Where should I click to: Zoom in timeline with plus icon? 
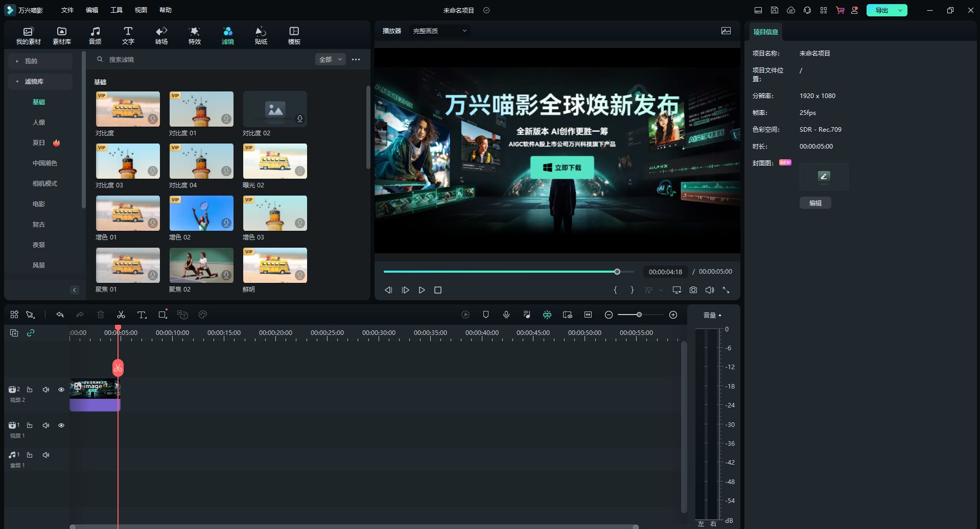point(673,315)
